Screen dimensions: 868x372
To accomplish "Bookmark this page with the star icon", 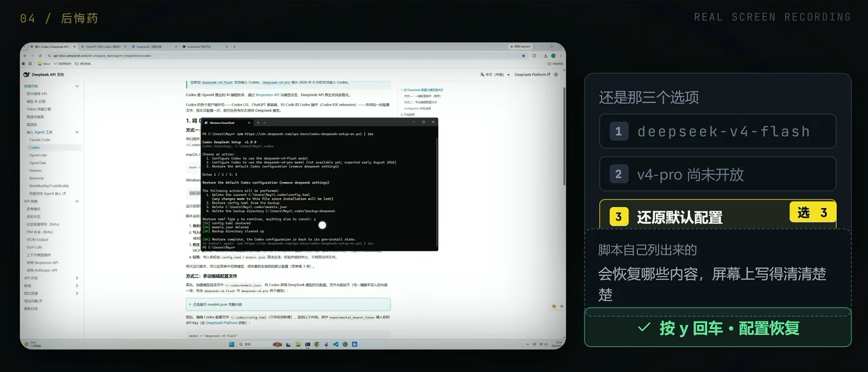I will [x=523, y=56].
